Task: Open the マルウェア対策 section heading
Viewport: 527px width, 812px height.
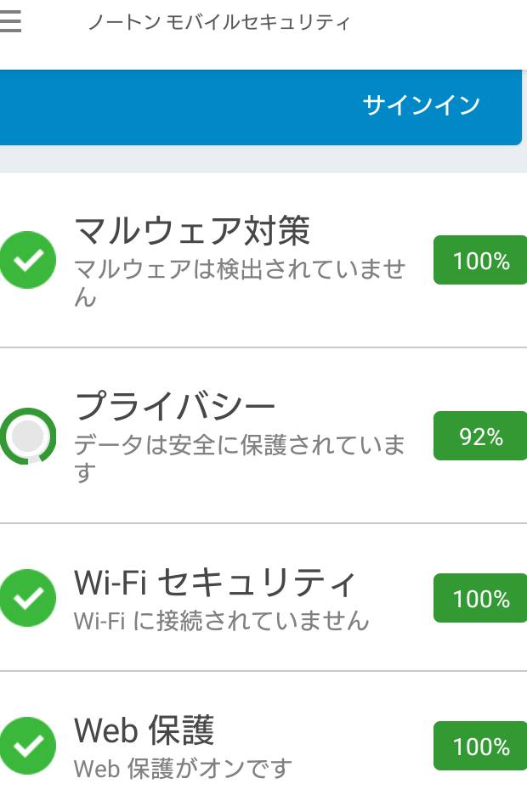Action: coord(192,230)
